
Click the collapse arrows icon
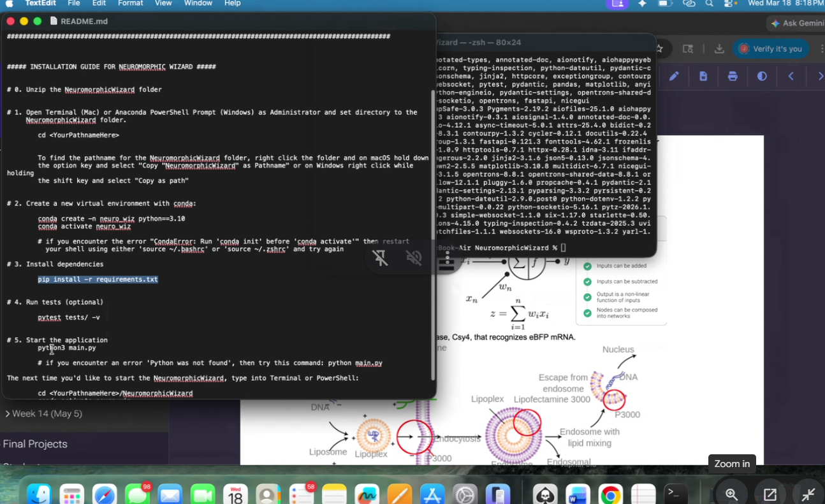tap(808, 494)
